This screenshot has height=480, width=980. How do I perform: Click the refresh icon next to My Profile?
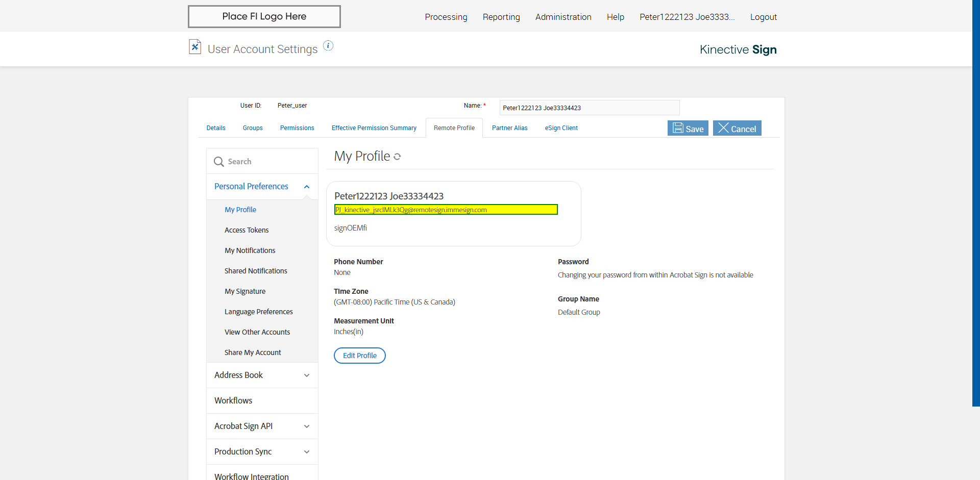[x=397, y=157]
